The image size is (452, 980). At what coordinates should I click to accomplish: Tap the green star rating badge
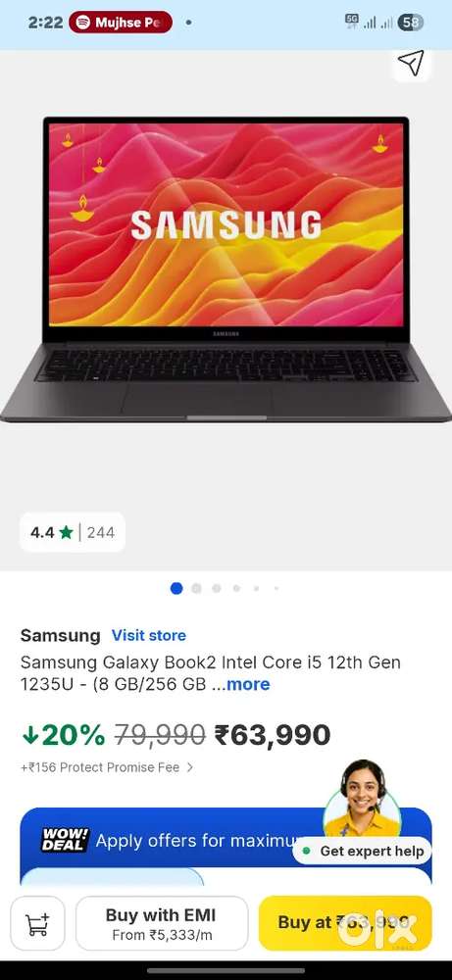67,532
